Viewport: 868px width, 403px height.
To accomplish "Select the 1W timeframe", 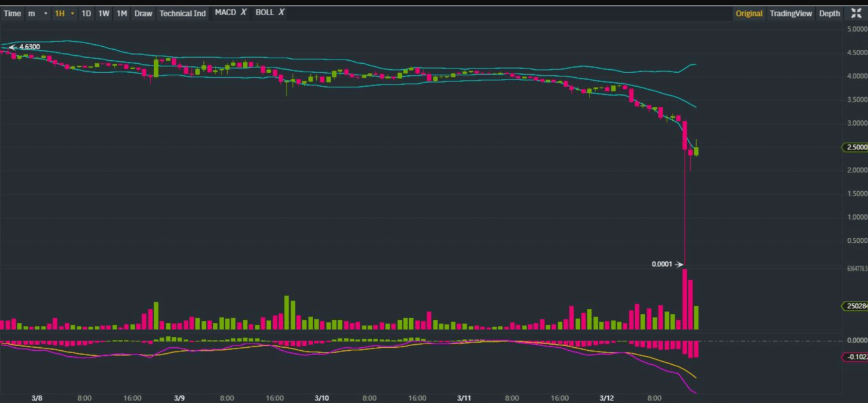I will [x=104, y=13].
